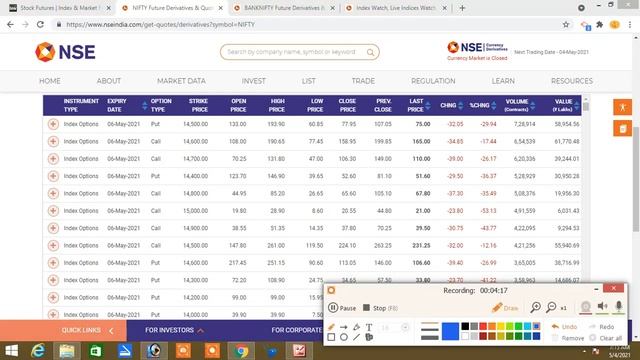Toggle the microphone in recorder
This screenshot has height=360, width=640.
[x=619, y=307]
